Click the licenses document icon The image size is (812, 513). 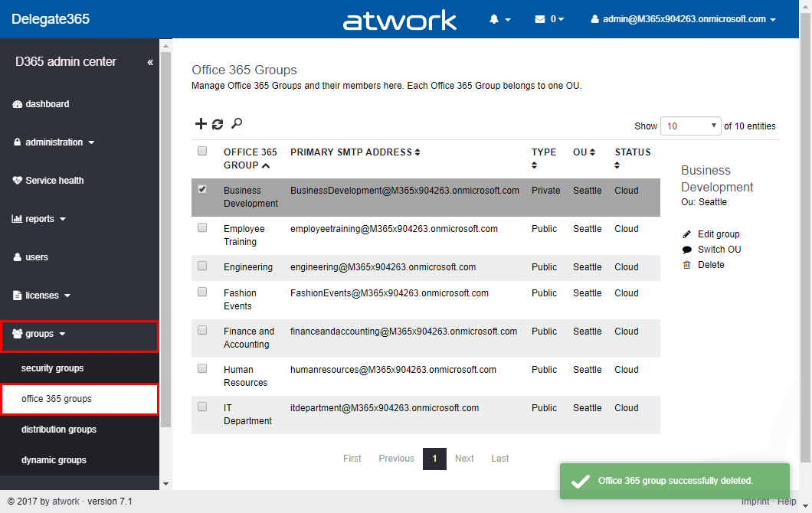[17, 296]
